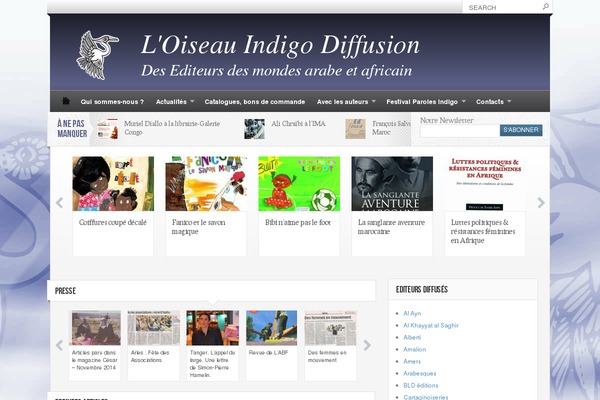
Task: Open Muriel Diallo à la librairie-Galerie Congo news
Action: tap(172, 128)
